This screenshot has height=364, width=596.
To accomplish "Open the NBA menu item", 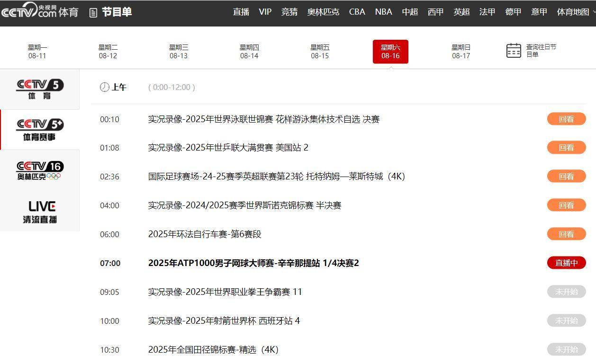I will (384, 12).
